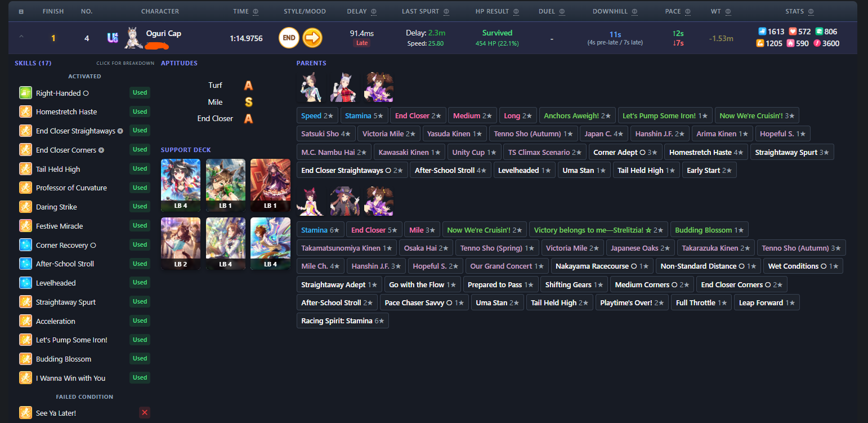Click the Survived HP result text
The width and height of the screenshot is (868, 423).
pyautogui.click(x=498, y=33)
